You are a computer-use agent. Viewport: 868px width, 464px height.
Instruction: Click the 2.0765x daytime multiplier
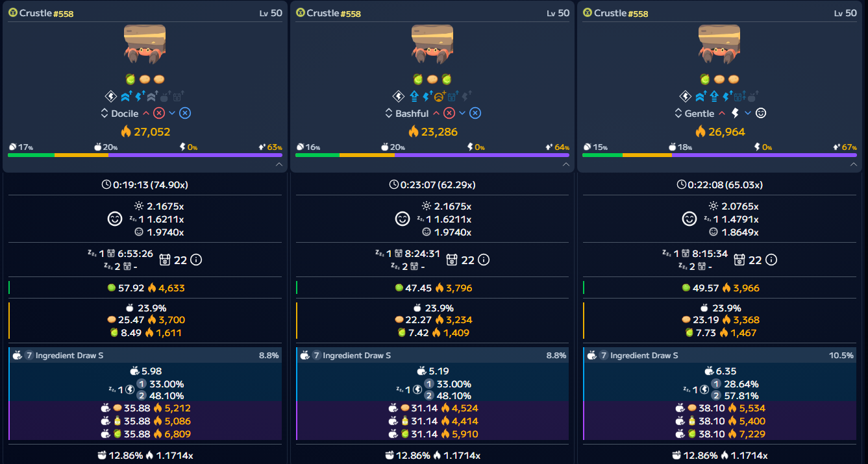point(739,206)
